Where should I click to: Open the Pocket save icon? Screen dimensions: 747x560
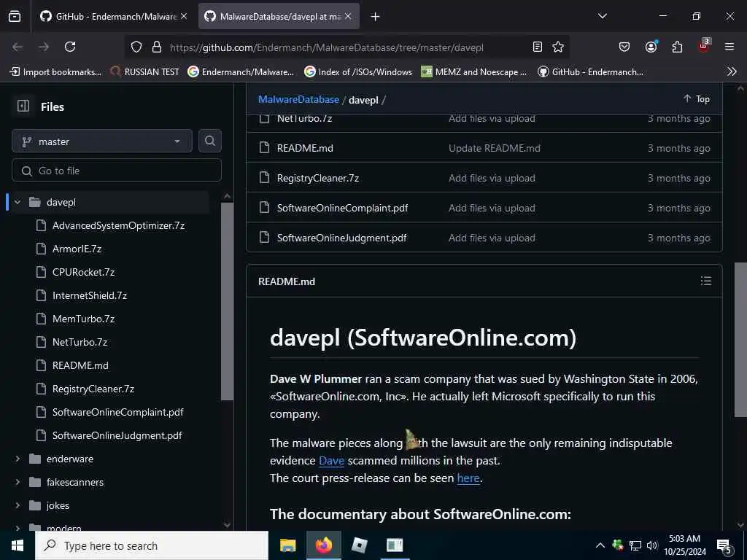pyautogui.click(x=624, y=47)
